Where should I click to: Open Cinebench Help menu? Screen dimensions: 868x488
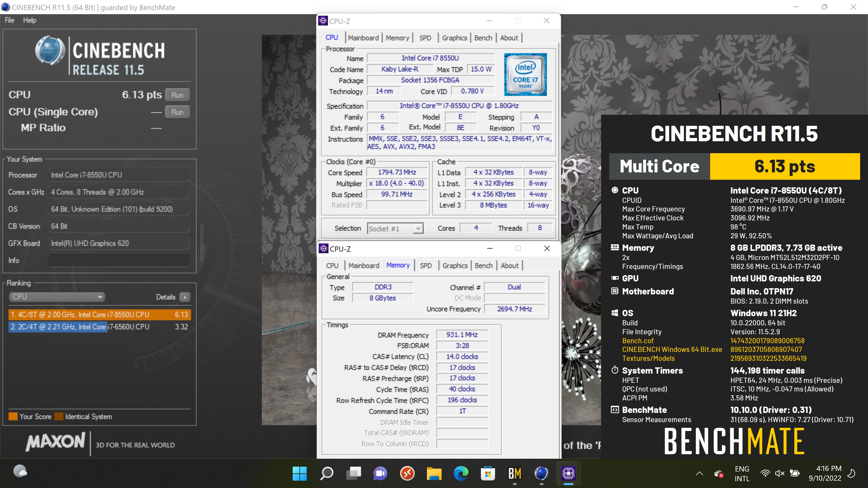[30, 20]
